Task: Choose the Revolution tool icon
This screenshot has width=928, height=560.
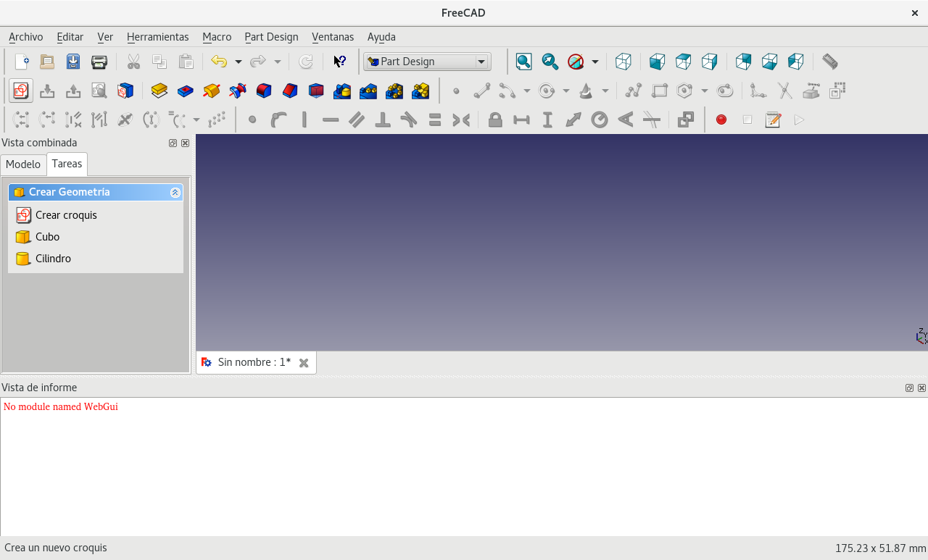Action: coord(212,91)
